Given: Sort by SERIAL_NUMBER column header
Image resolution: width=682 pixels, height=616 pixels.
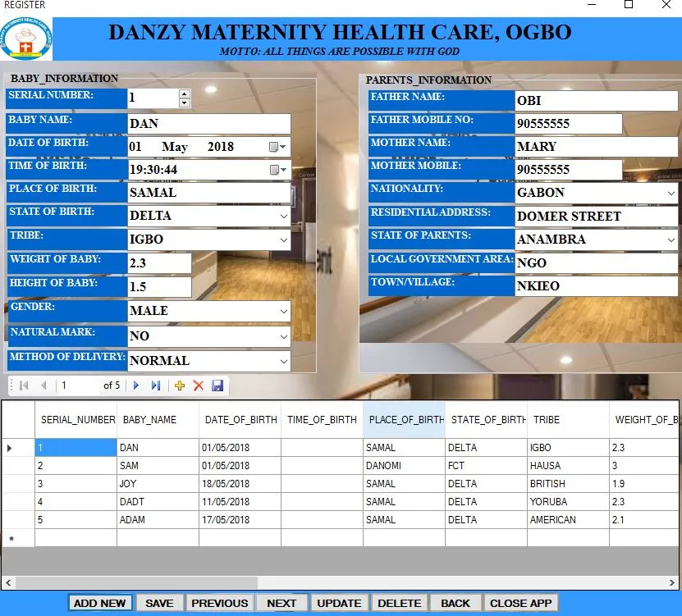Looking at the screenshot, I should (76, 419).
